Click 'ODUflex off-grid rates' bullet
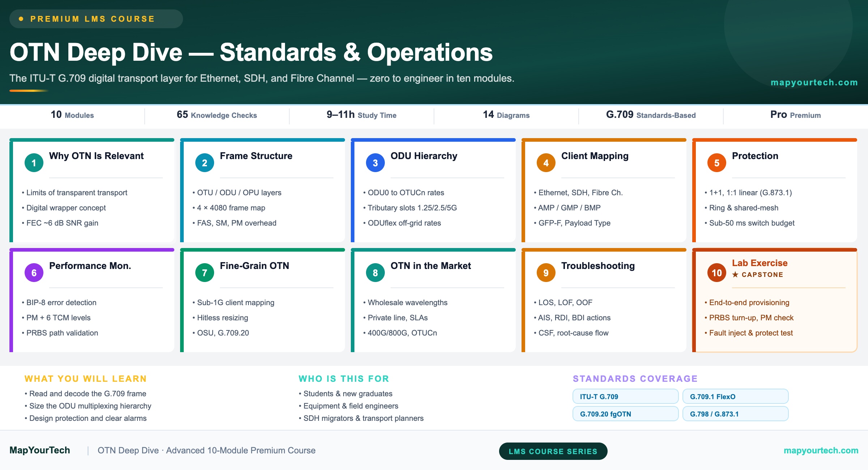 tap(402, 223)
